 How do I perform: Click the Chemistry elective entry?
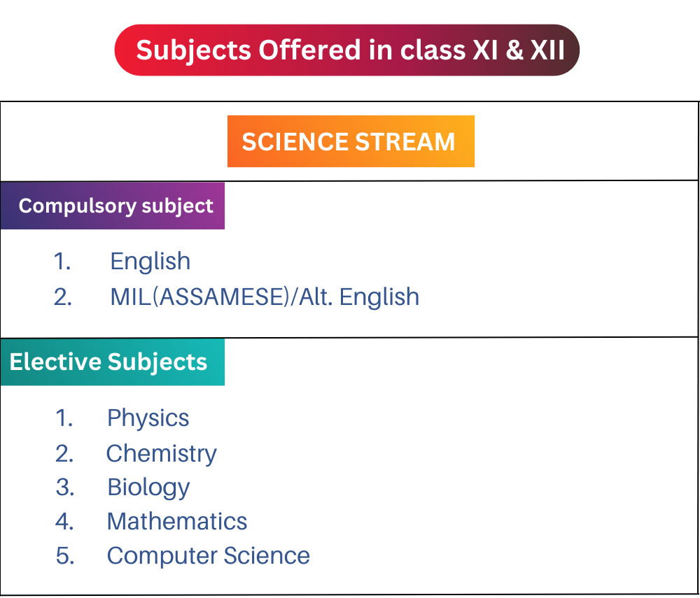click(x=162, y=454)
